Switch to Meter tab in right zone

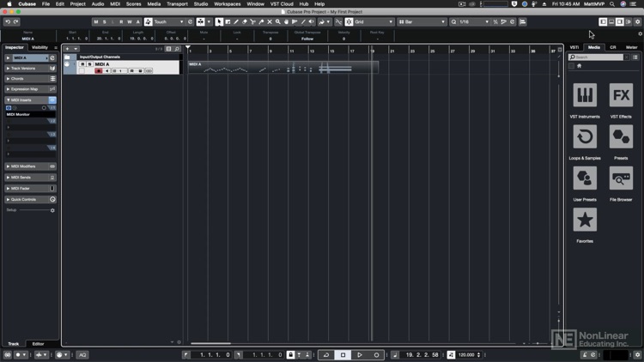(x=631, y=47)
